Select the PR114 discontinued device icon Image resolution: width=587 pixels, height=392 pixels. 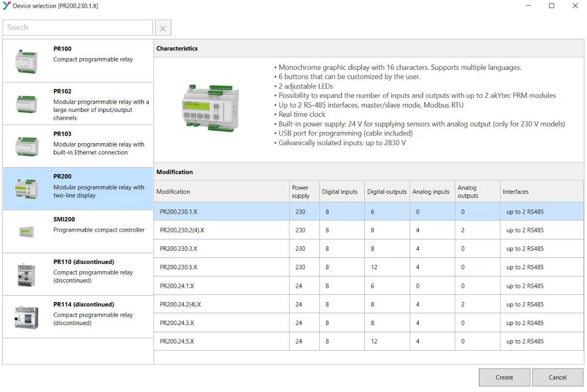click(x=26, y=317)
